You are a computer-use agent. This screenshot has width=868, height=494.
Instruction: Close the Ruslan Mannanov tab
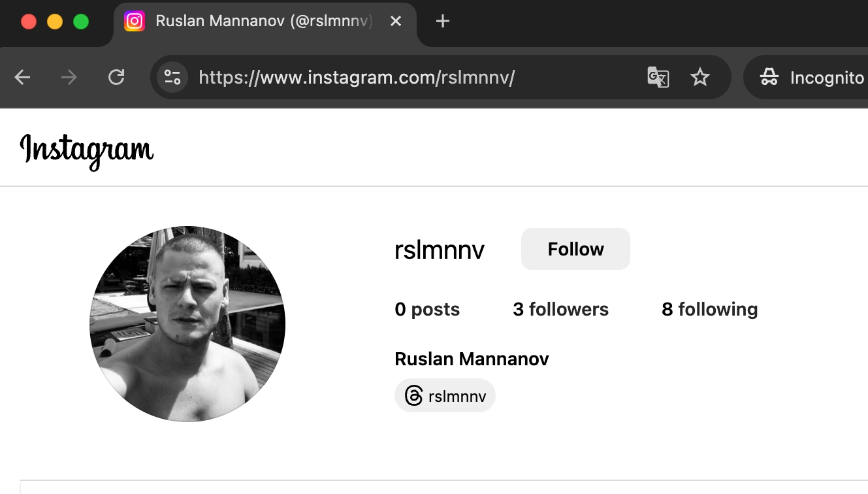click(x=396, y=21)
